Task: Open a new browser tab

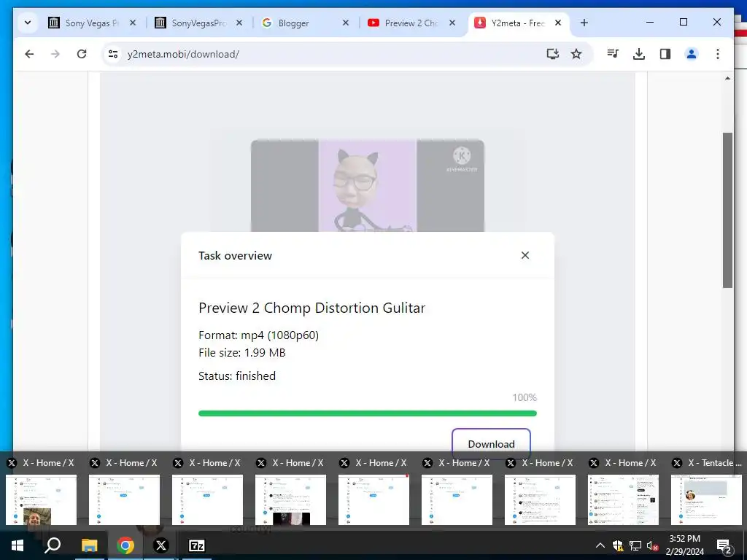Action: point(584,23)
